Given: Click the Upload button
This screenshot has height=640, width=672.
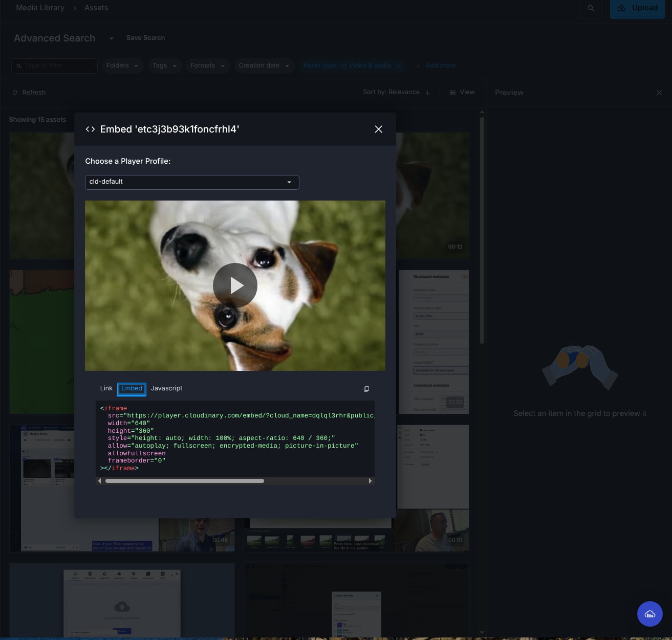Looking at the screenshot, I should click(637, 8).
